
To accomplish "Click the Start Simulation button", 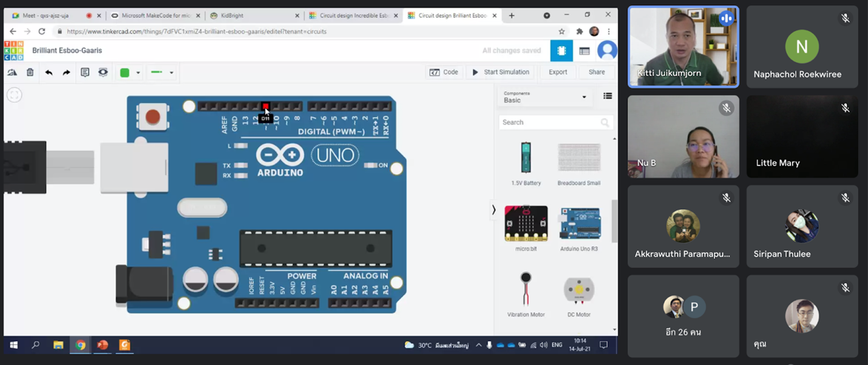I will click(x=501, y=72).
